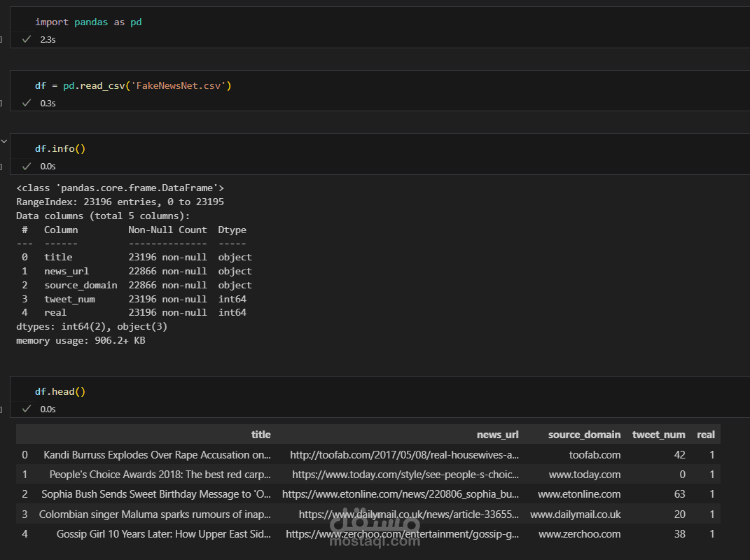Click the 'source_domain' column header
Image resolution: width=750 pixels, height=560 pixels.
[584, 435]
